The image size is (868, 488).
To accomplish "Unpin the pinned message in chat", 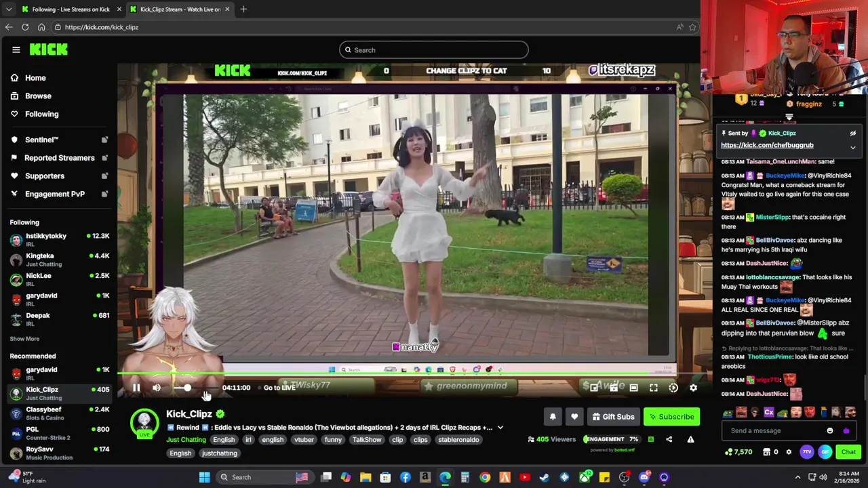I will click(x=853, y=134).
